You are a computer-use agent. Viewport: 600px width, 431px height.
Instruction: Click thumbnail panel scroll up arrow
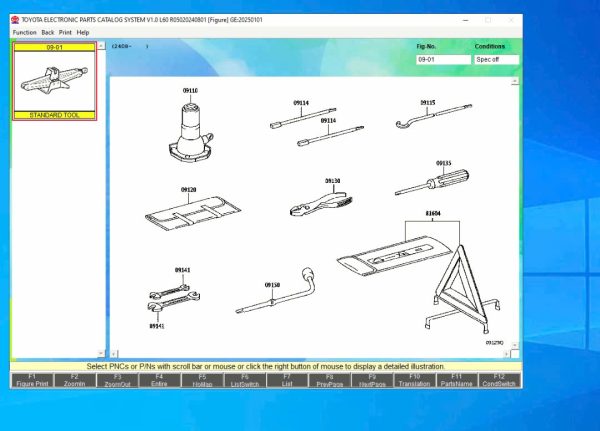click(101, 46)
